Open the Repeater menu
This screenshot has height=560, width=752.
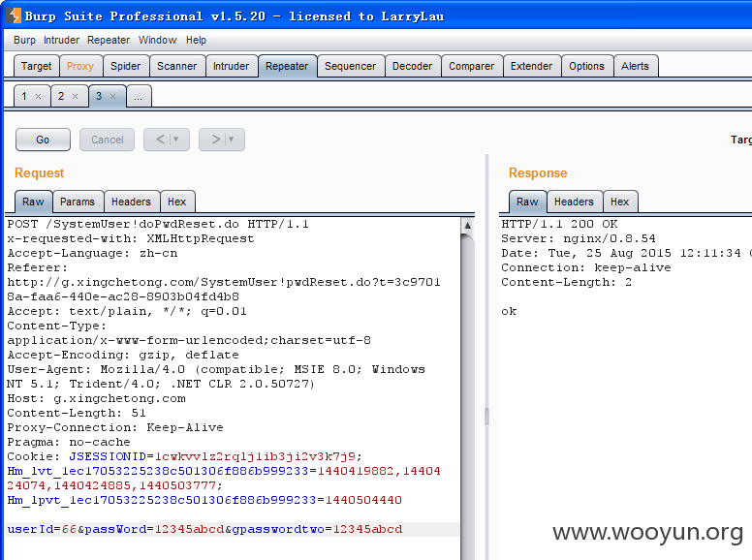click(109, 41)
